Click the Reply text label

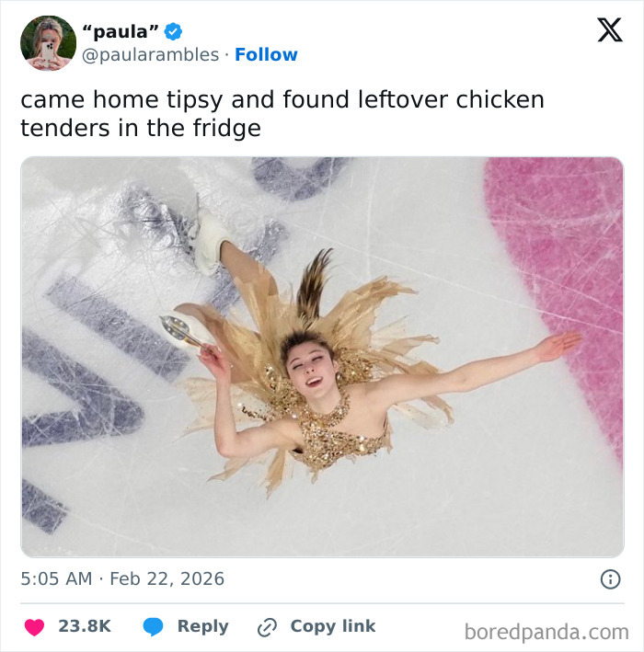(x=202, y=626)
